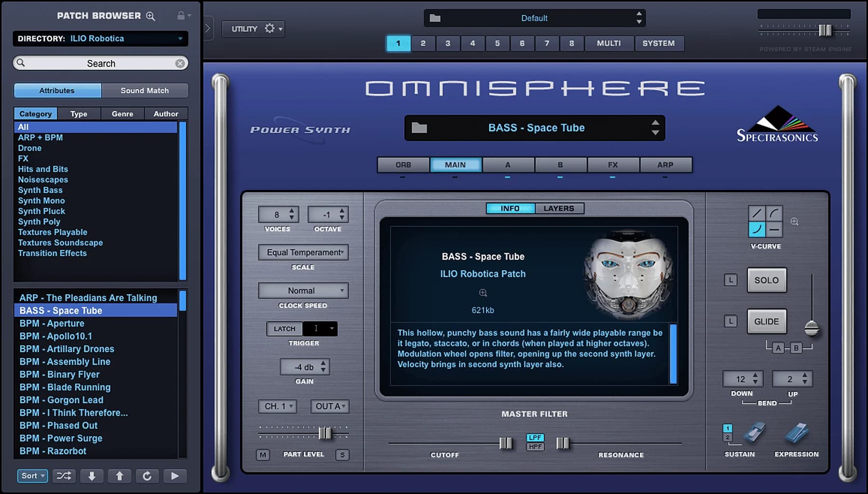Shuffle patches with the randomize icon
Screen dimensions: 868x494
(64, 476)
